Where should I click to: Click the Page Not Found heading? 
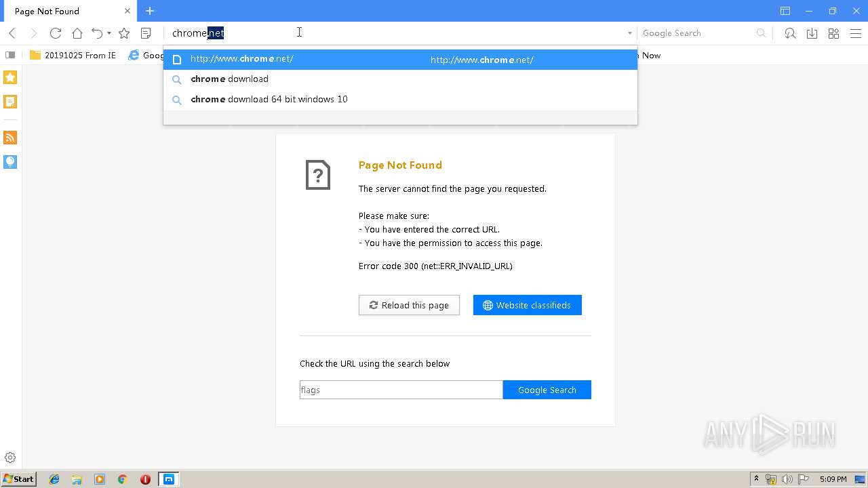pos(400,165)
